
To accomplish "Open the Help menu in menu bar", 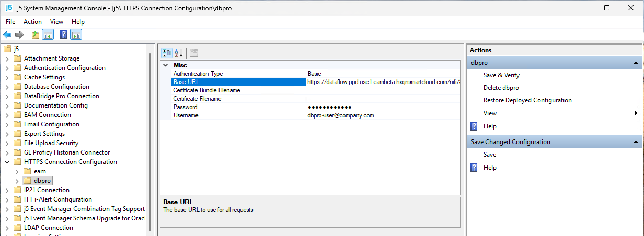I will click(78, 22).
